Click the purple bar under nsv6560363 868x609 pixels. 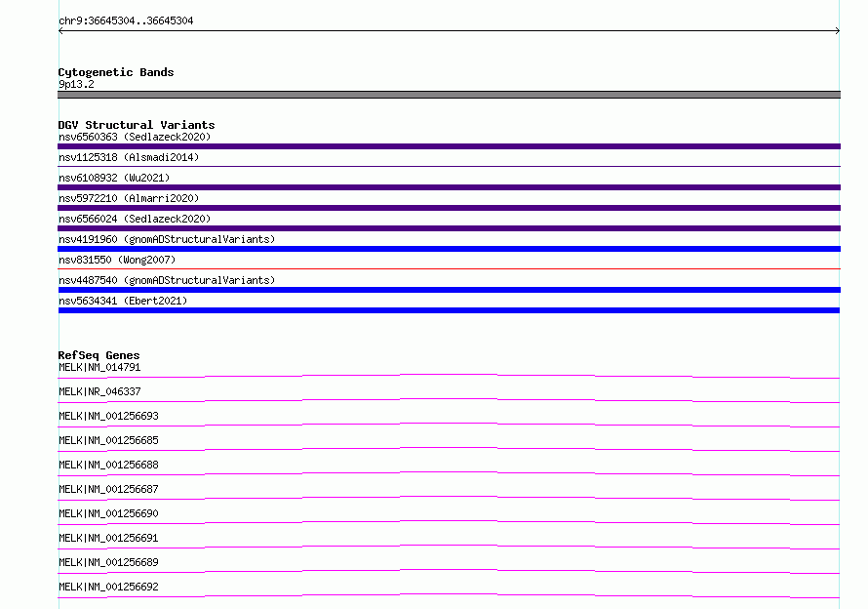pos(449,146)
